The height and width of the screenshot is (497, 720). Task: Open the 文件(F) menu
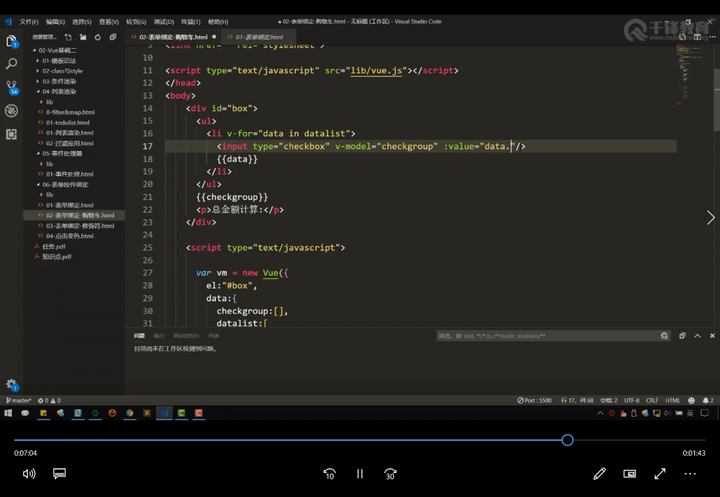pos(28,22)
